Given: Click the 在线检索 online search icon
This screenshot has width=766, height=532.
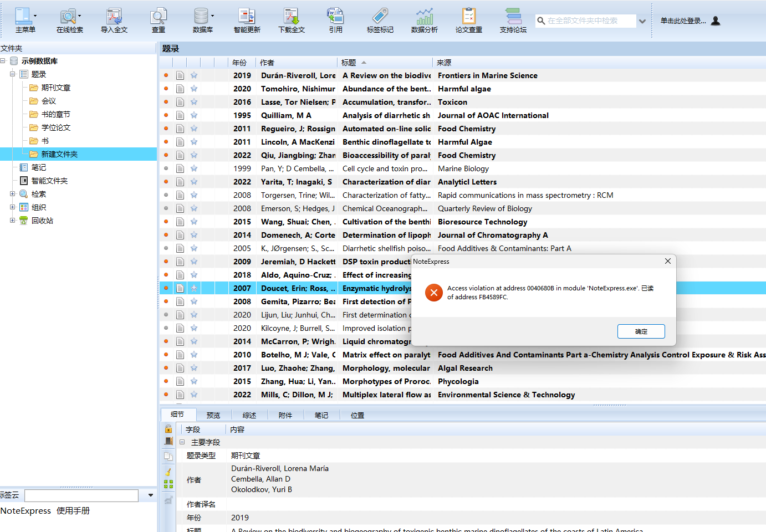Looking at the screenshot, I should (68, 16).
